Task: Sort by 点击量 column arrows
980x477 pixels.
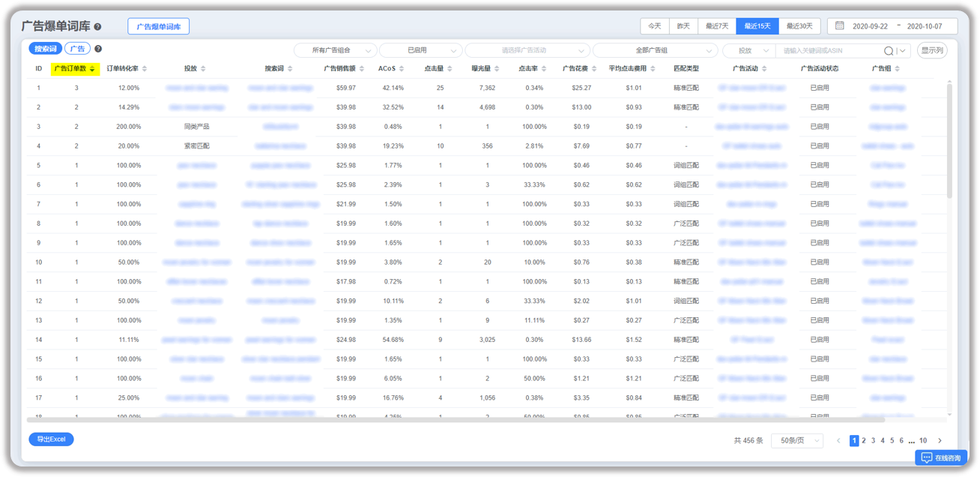Action: pyautogui.click(x=450, y=69)
